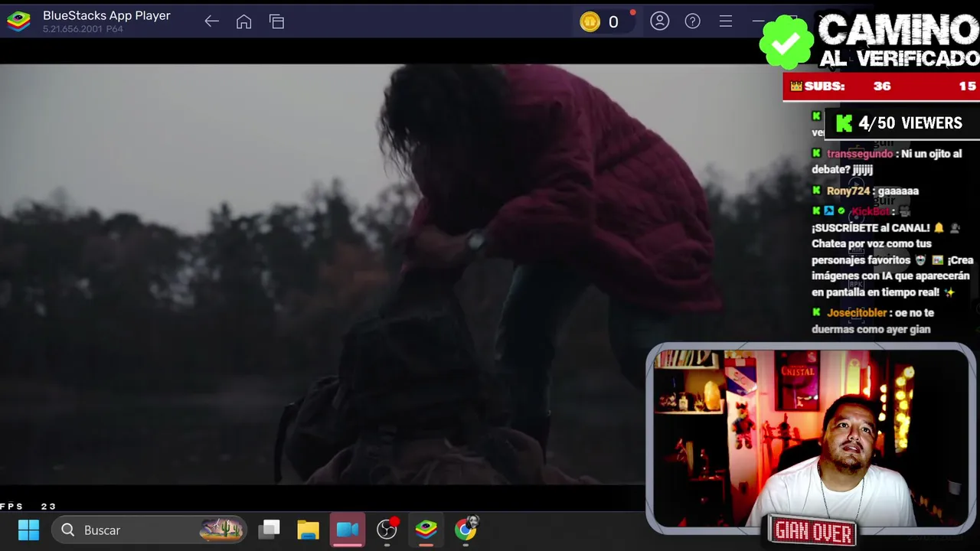Open Google Chrome from the taskbar
The height and width of the screenshot is (551, 980).
pyautogui.click(x=465, y=530)
